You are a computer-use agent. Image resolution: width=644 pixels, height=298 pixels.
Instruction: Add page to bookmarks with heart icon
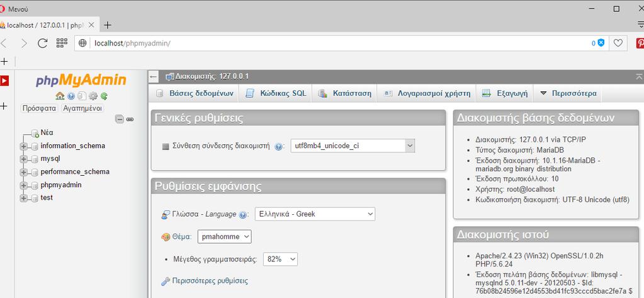click(x=618, y=43)
